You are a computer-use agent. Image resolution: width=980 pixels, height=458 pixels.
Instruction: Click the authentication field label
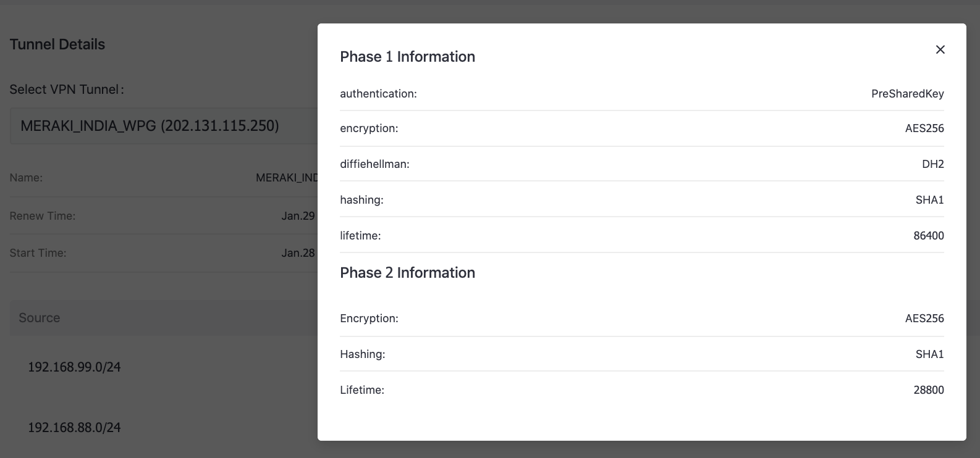click(378, 94)
